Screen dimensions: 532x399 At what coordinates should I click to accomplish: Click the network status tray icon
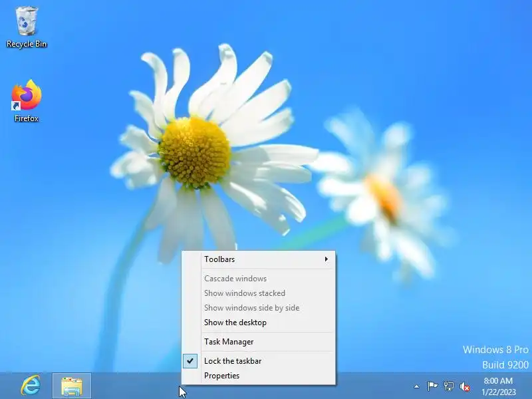coord(448,386)
